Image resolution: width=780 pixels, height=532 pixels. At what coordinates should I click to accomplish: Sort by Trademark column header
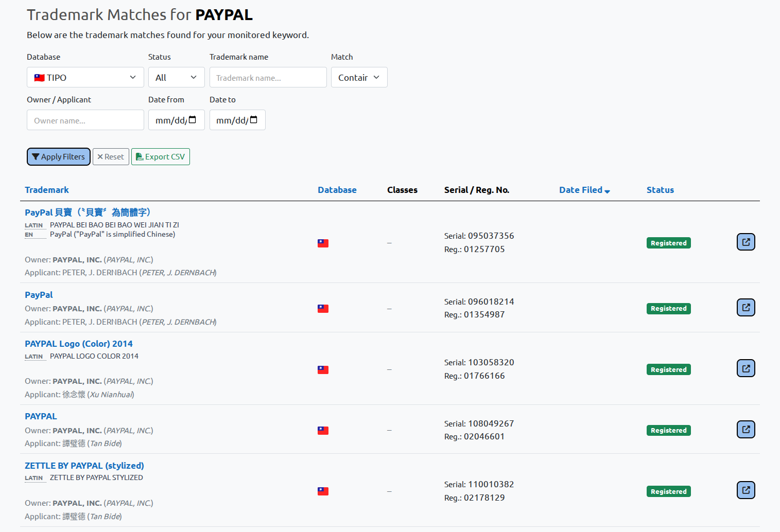pyautogui.click(x=47, y=190)
